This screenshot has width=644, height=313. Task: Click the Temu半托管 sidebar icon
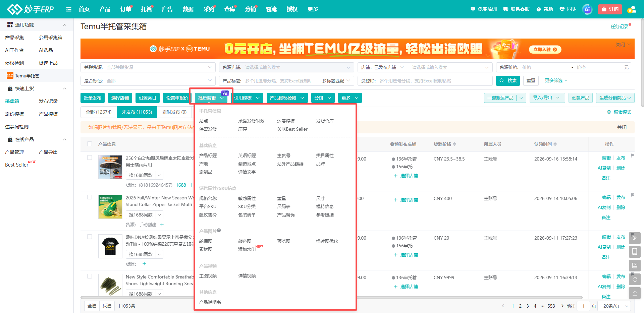click(10, 76)
